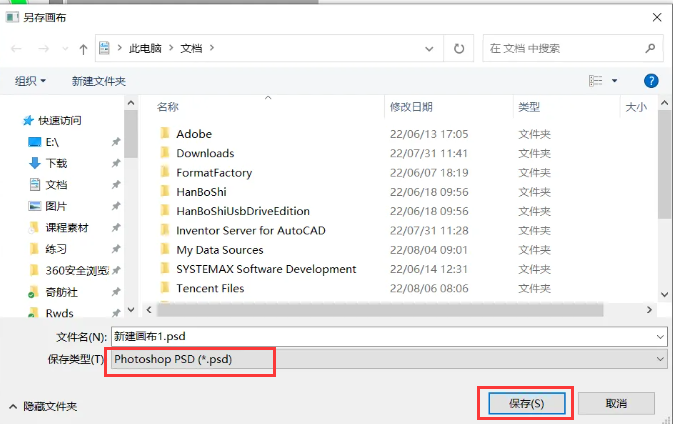This screenshot has height=424, width=673.
Task: Expand the chevron after 此电脑
Action: tap(171, 48)
